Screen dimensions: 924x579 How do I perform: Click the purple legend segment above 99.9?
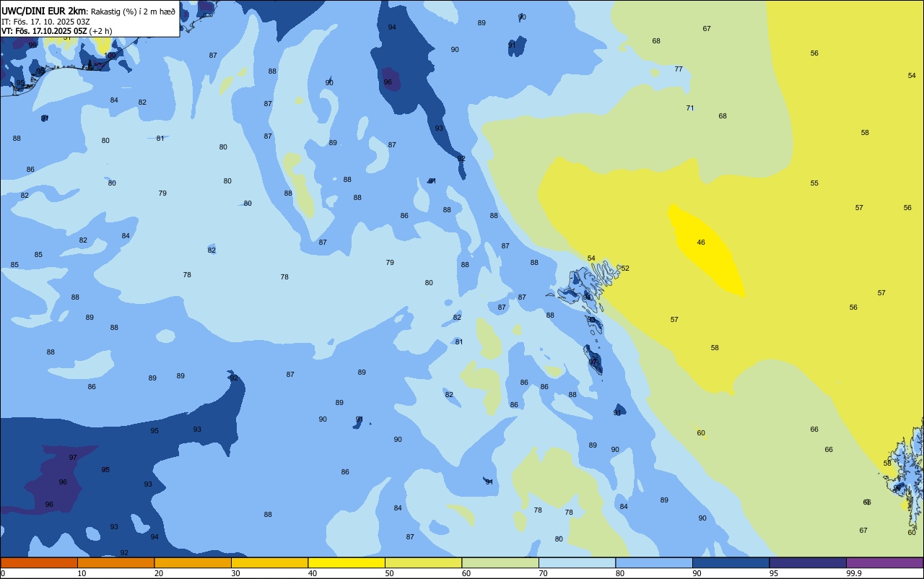pos(884,562)
